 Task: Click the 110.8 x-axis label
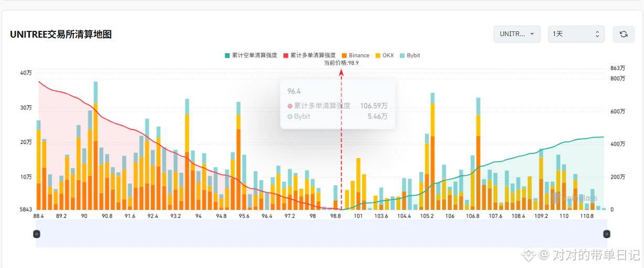click(586, 216)
